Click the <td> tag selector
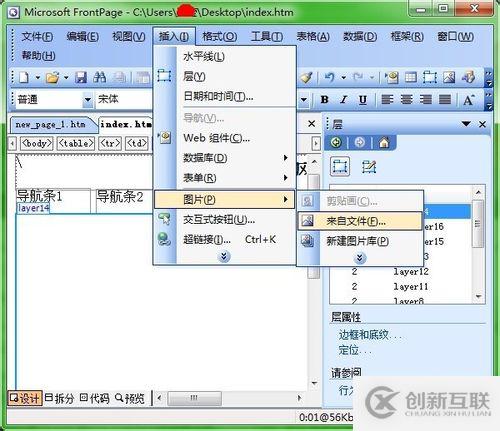This screenshot has width=500, height=431. [x=137, y=143]
